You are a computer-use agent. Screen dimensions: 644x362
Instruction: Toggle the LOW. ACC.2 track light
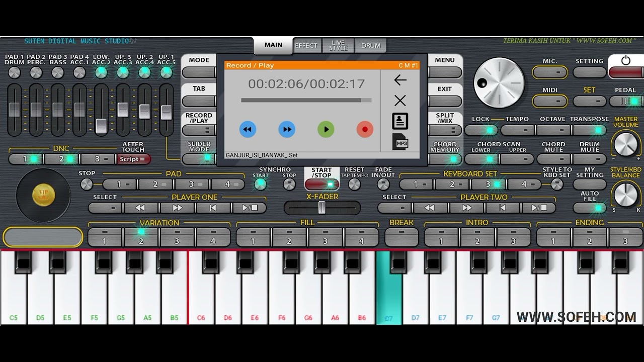[x=101, y=72]
